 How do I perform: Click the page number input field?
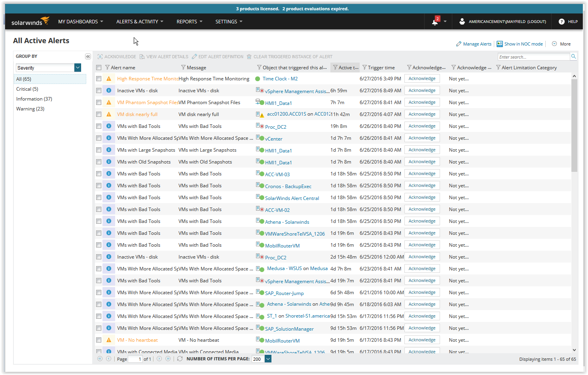135,359
